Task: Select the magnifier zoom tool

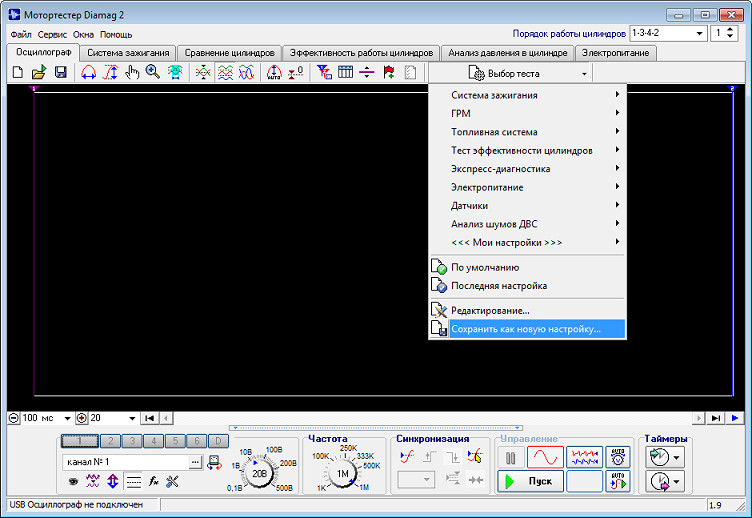Action: pos(153,72)
